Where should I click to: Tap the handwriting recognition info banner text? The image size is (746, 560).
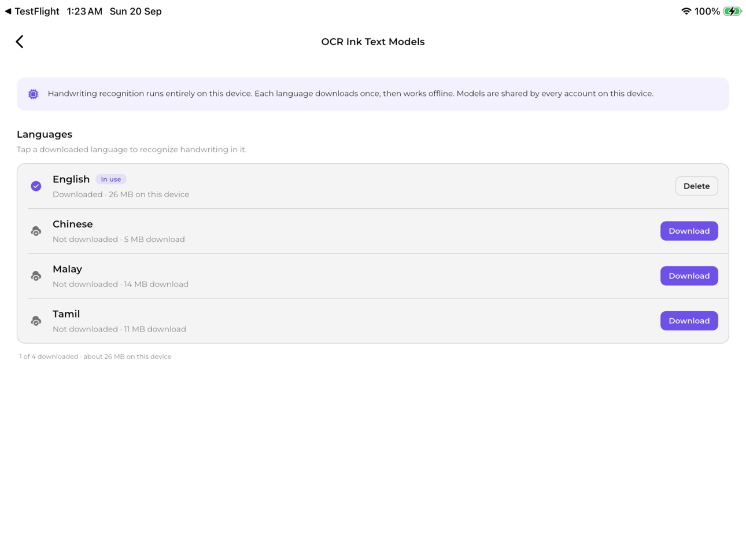coord(350,94)
